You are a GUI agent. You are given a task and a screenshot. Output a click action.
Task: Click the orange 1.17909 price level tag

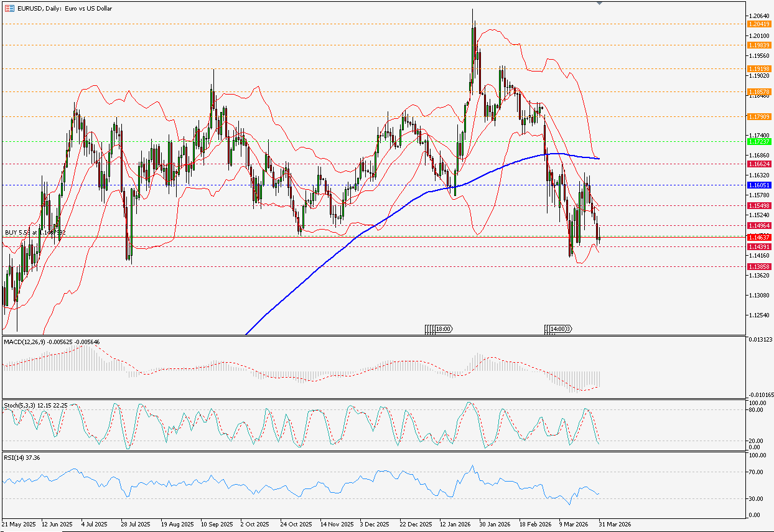pyautogui.click(x=760, y=116)
